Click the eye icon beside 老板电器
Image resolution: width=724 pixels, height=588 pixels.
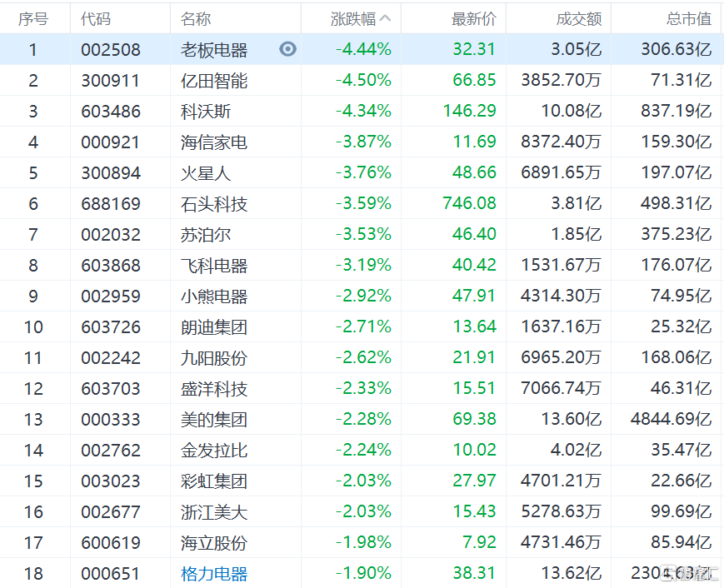tap(287, 49)
